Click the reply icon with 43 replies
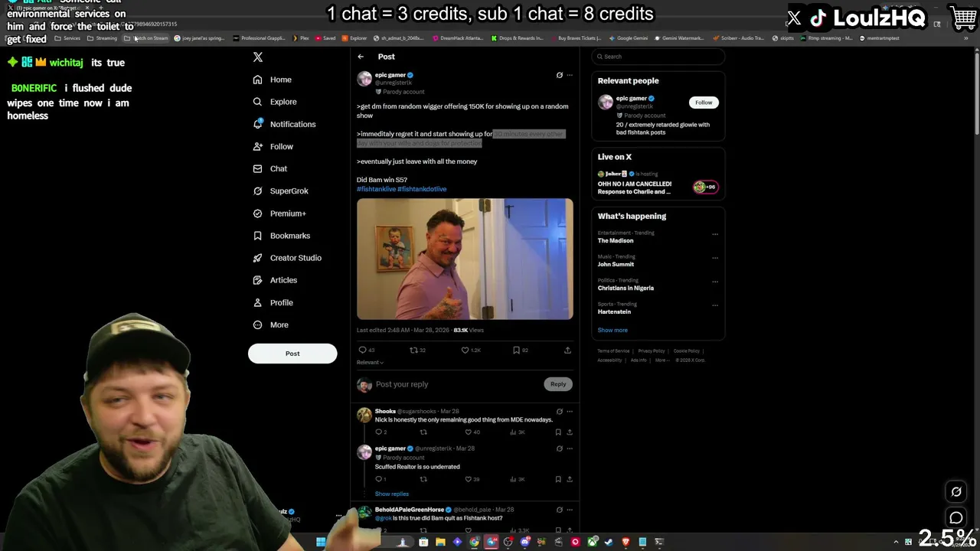Image resolution: width=980 pixels, height=551 pixels. [x=363, y=350]
